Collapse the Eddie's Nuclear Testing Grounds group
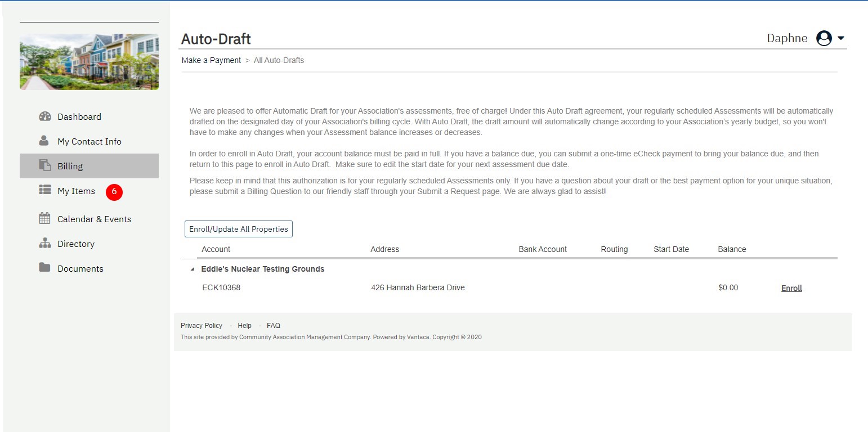This screenshot has width=868, height=432. [x=193, y=269]
